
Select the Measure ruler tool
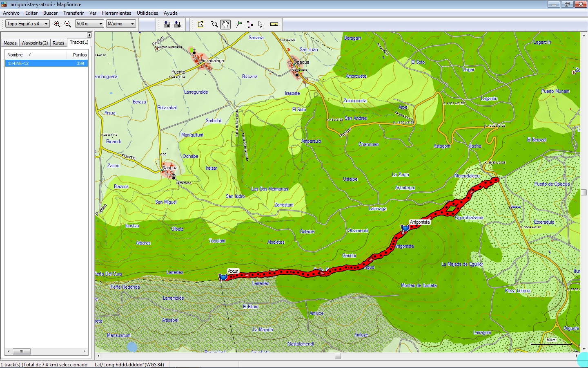pyautogui.click(x=274, y=24)
